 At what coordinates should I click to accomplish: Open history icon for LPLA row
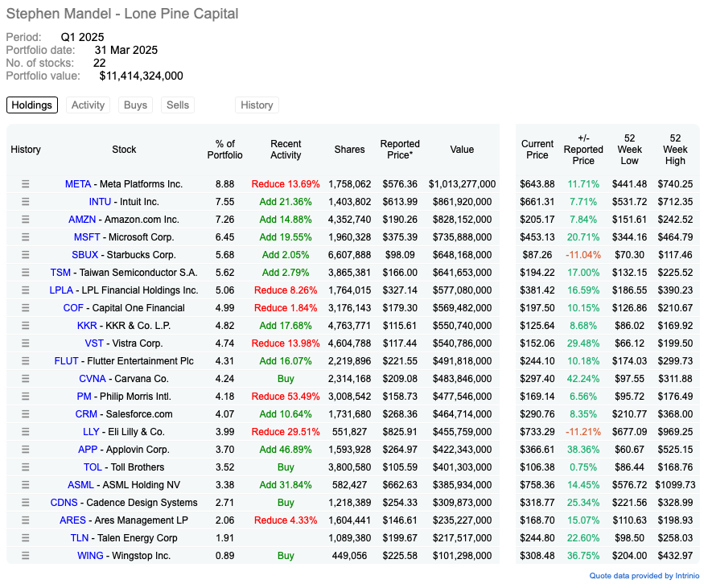tap(25, 290)
